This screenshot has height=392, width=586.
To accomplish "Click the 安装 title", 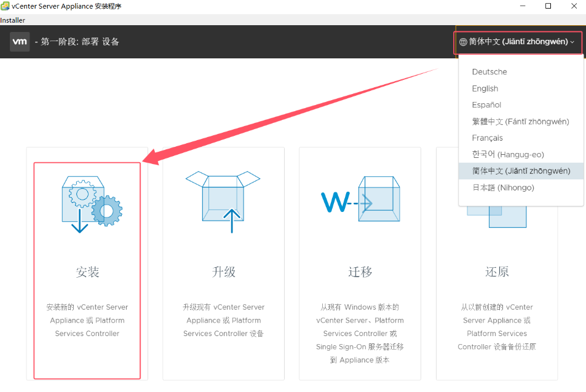I will point(87,272).
